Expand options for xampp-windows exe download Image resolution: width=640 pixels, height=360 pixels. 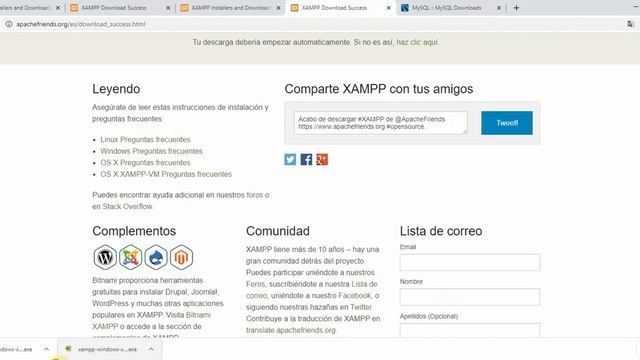[x=151, y=349]
